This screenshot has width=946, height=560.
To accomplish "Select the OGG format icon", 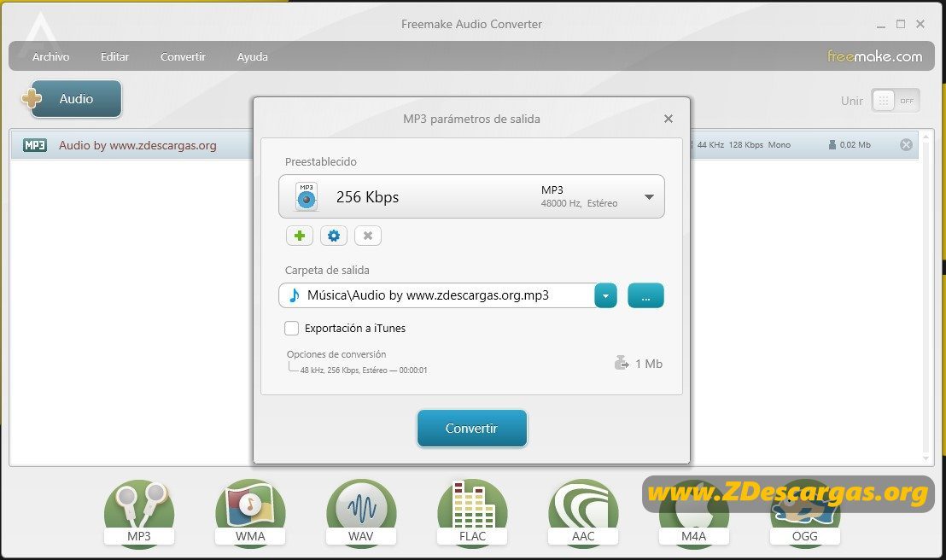I will pyautogui.click(x=805, y=514).
